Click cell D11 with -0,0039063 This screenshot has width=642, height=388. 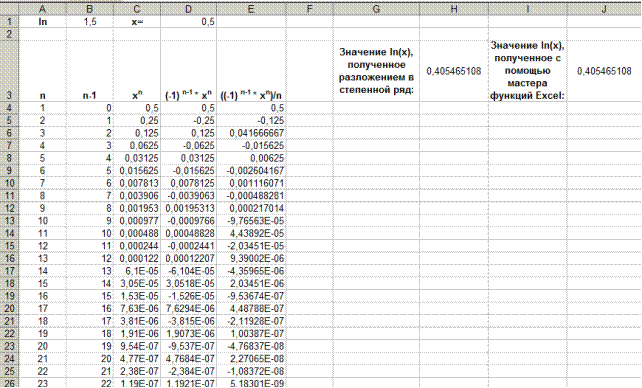click(188, 196)
